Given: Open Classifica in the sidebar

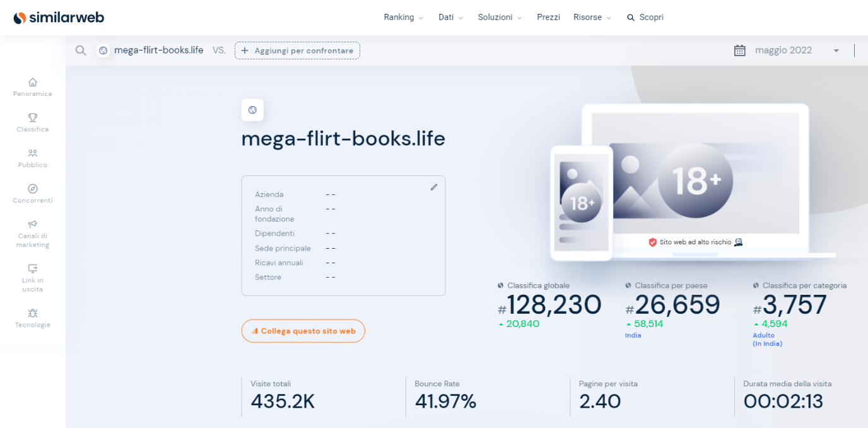Looking at the screenshot, I should click(x=33, y=122).
